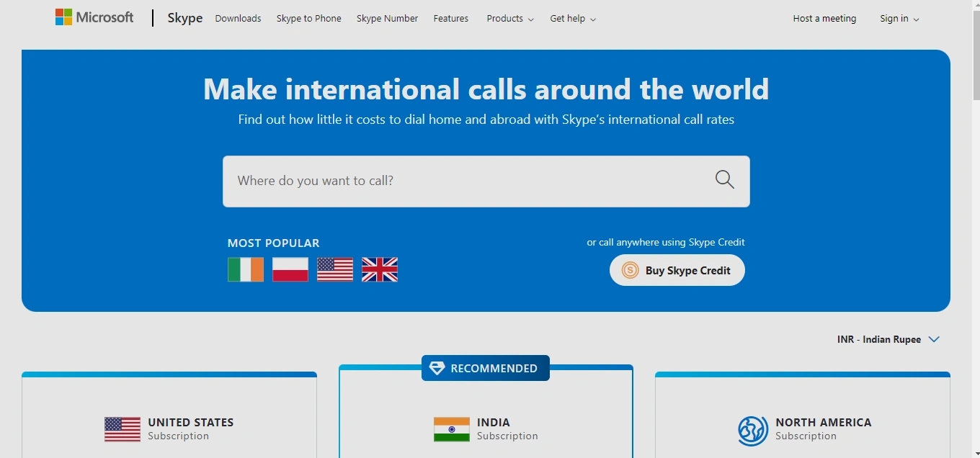
Task: Open the Get help dropdown
Action: click(x=572, y=19)
